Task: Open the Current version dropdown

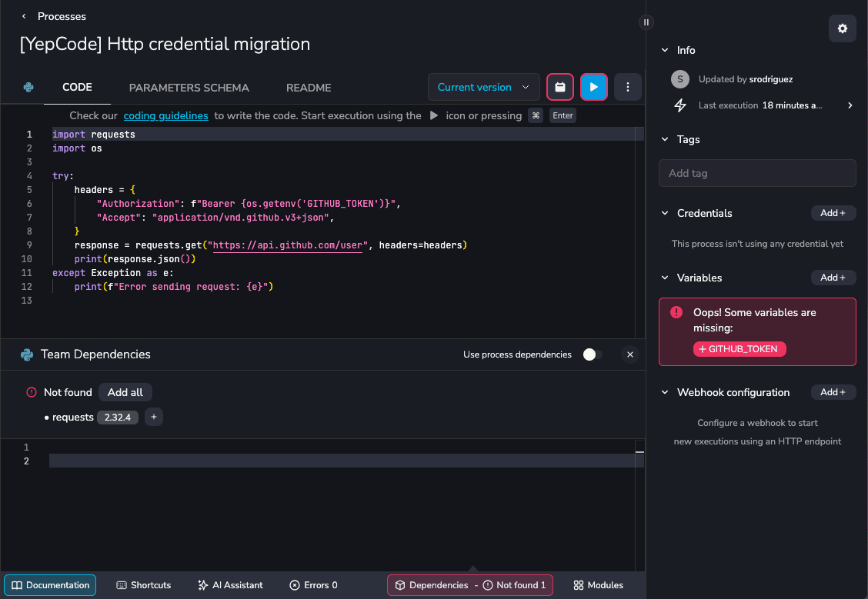Action: pyautogui.click(x=483, y=87)
